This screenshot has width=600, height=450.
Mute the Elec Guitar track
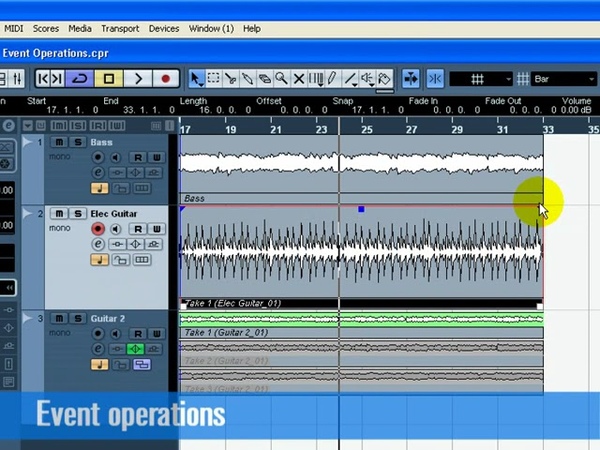tap(59, 214)
